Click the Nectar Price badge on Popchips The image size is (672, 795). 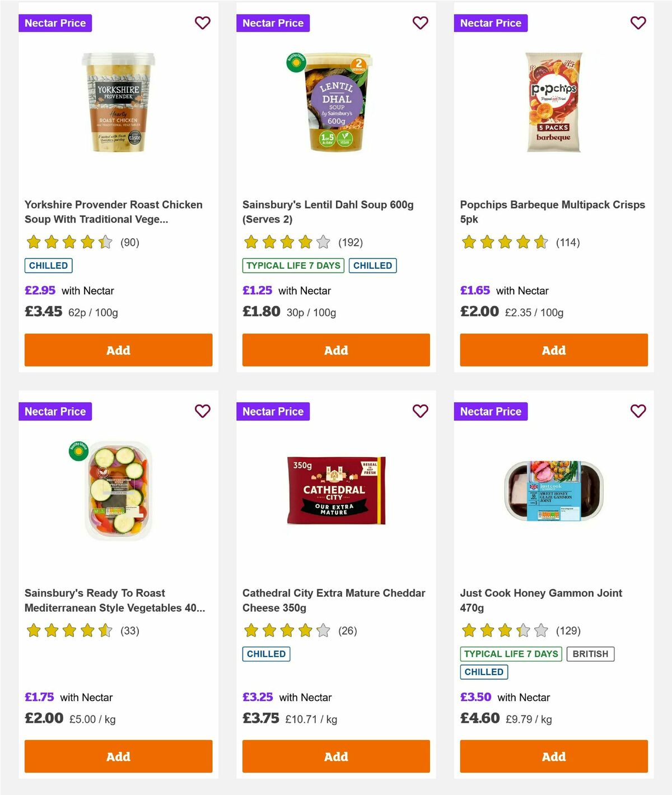click(491, 23)
